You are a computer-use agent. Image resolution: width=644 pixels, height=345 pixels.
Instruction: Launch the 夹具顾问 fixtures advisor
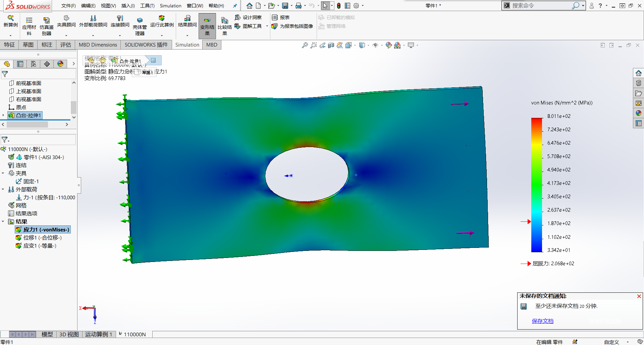tap(66, 22)
